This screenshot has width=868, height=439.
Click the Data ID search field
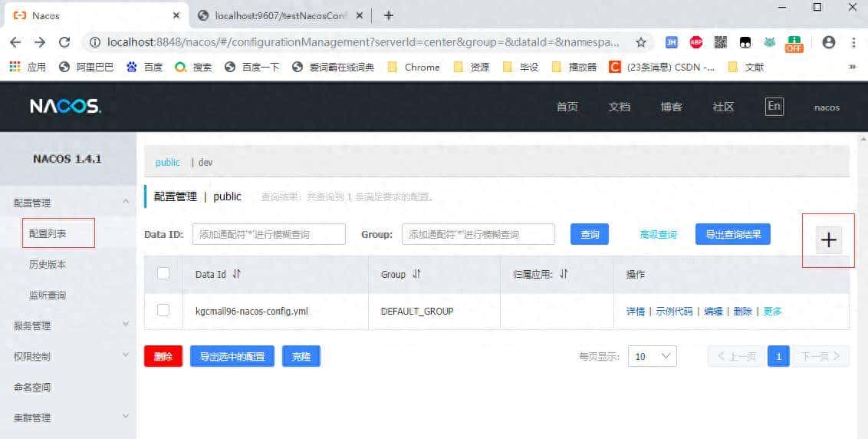269,235
